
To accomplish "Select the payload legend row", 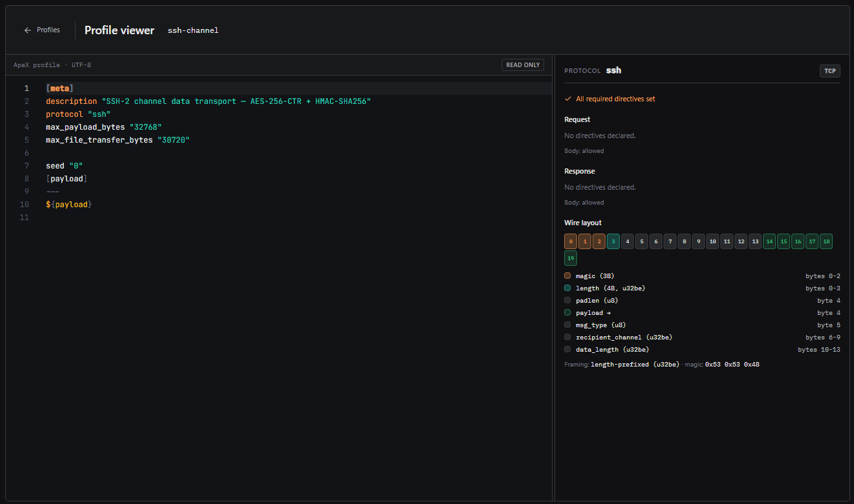I will click(x=702, y=312).
